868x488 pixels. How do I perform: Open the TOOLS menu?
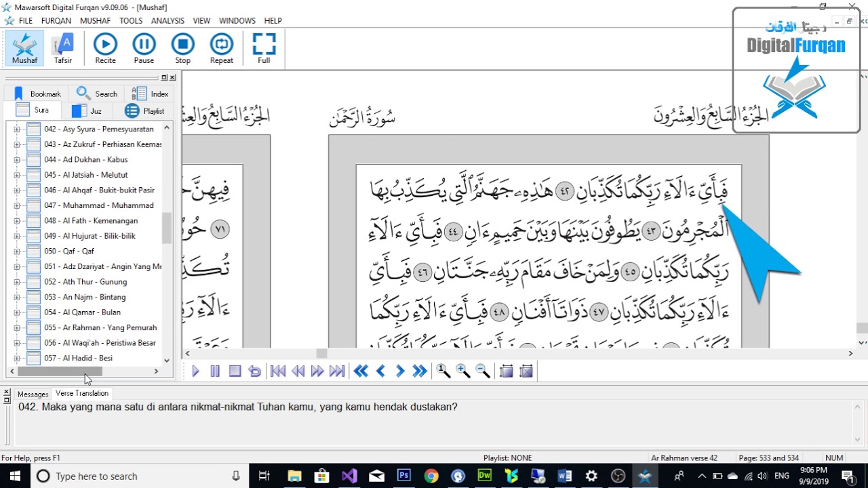[x=131, y=21]
